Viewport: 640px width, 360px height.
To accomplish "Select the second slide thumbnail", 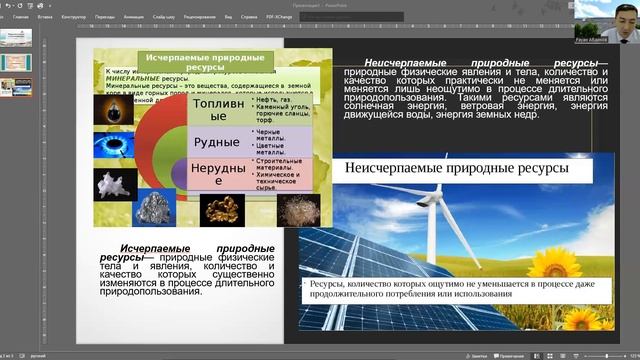I will point(16,62).
